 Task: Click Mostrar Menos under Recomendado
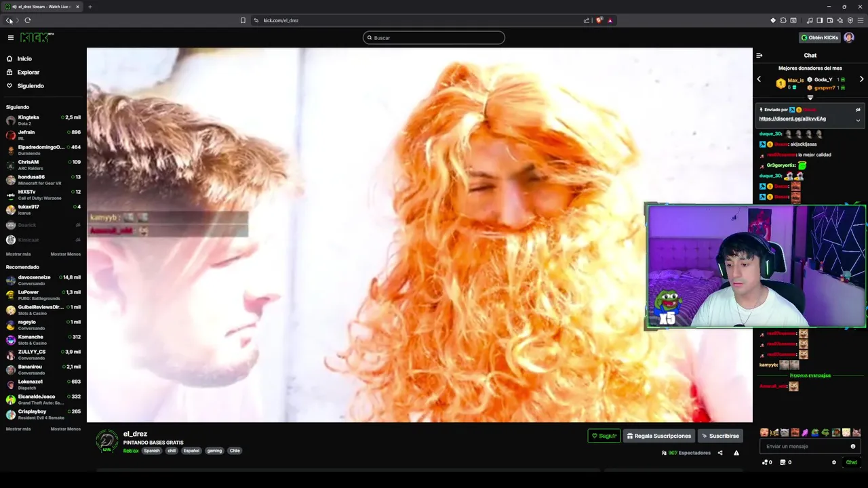click(x=66, y=429)
